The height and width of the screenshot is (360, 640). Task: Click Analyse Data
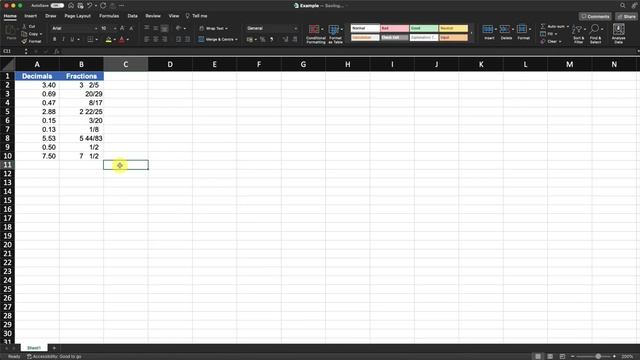618,34
